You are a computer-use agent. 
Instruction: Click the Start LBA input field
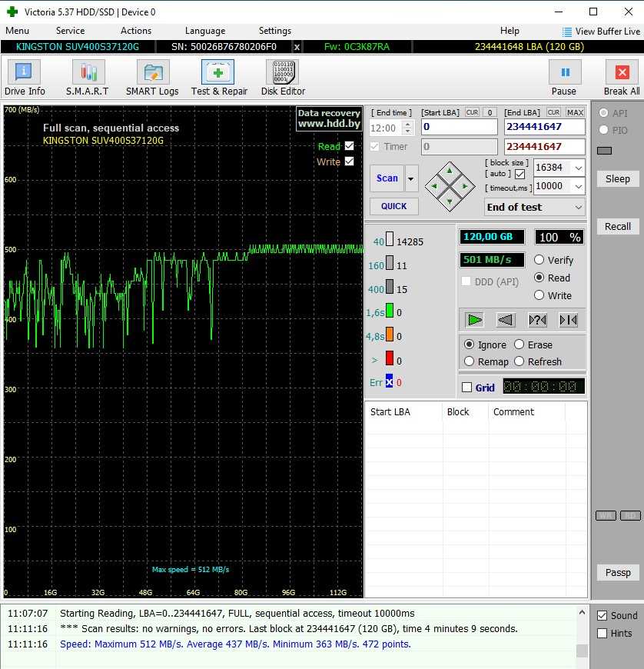[459, 127]
